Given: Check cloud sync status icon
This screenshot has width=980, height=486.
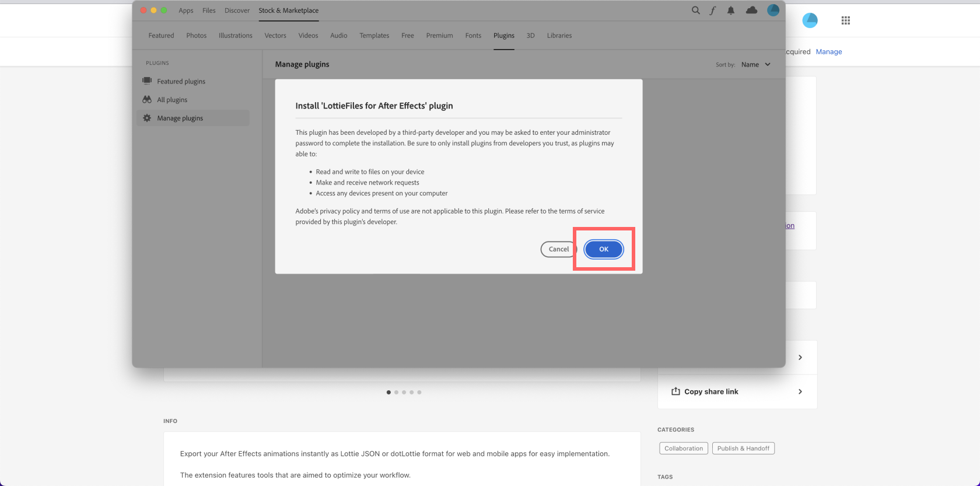Looking at the screenshot, I should 752,11.
